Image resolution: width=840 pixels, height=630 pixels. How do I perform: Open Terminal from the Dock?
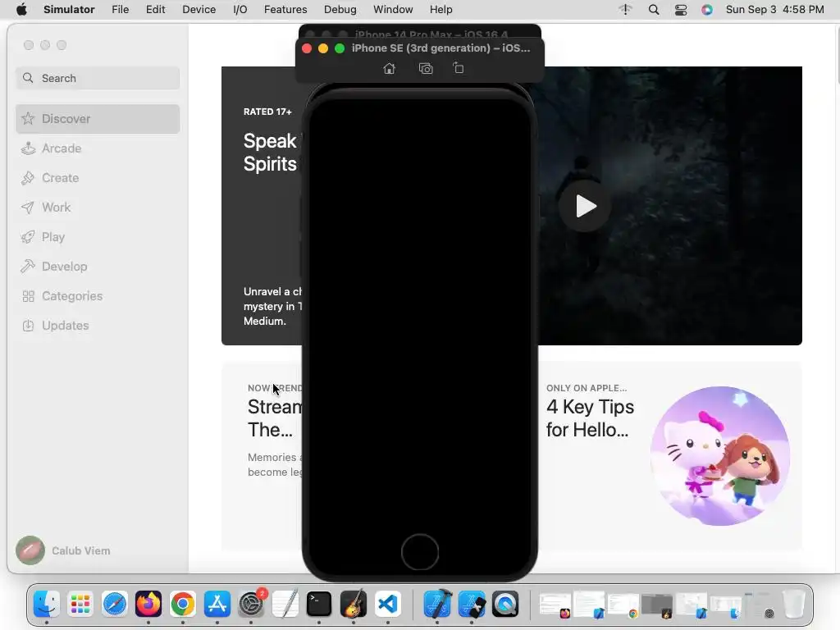coord(319,605)
